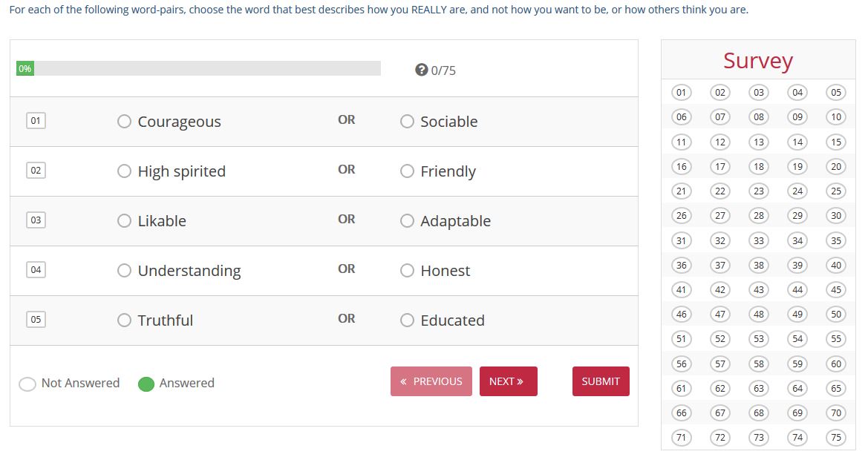
Task: Mark Understanding as your answer
Action: [125, 271]
